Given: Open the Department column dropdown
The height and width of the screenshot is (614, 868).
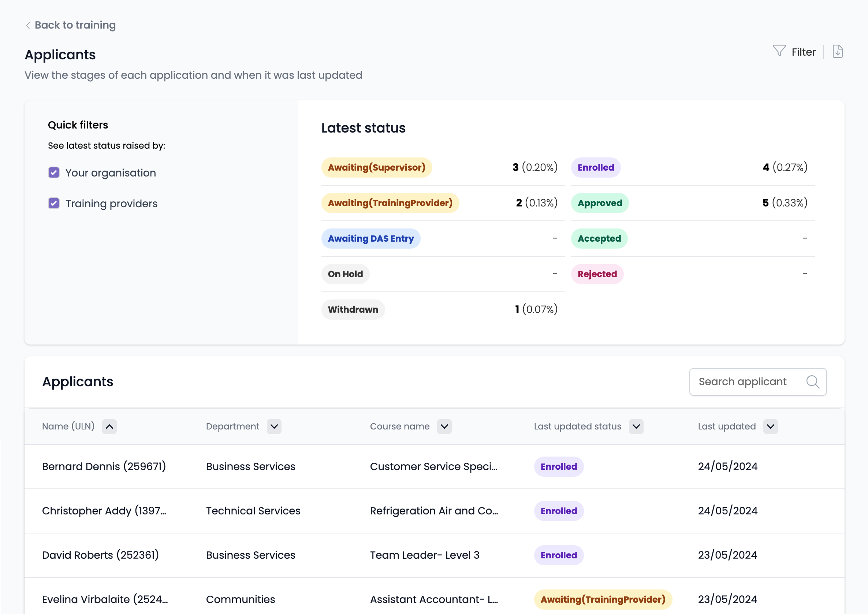Looking at the screenshot, I should tap(274, 427).
